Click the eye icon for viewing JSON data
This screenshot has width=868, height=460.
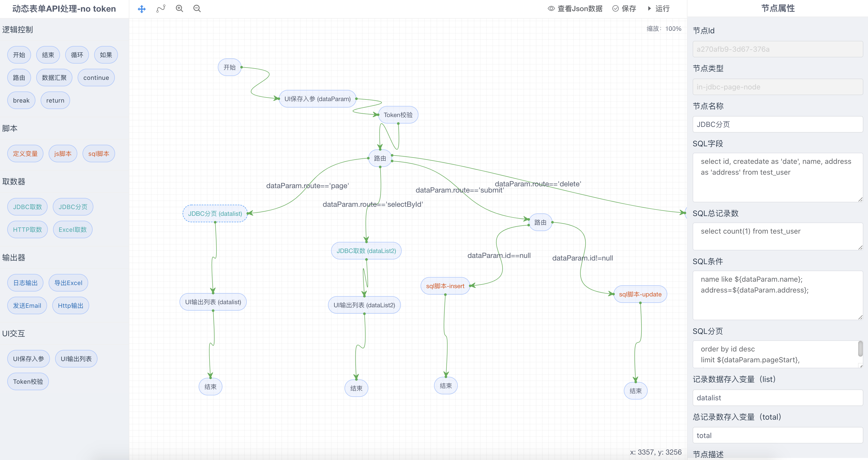click(551, 9)
